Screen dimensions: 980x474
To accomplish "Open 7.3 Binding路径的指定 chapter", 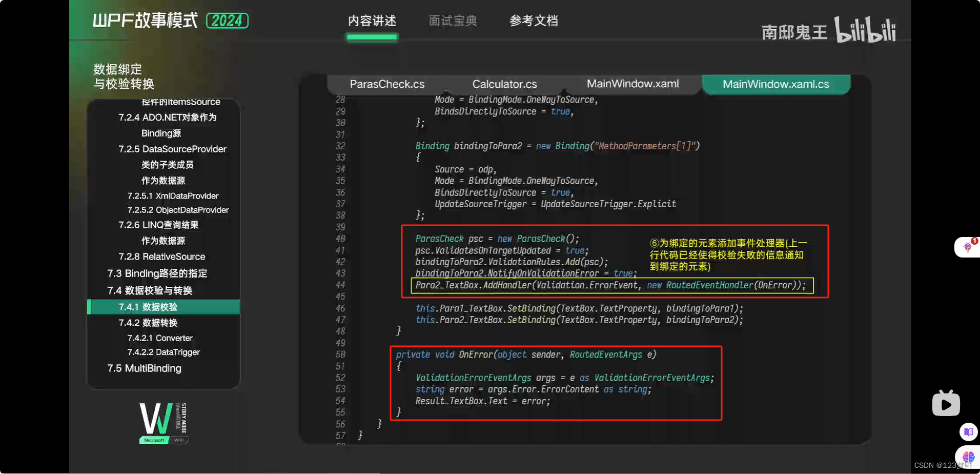I will (157, 273).
